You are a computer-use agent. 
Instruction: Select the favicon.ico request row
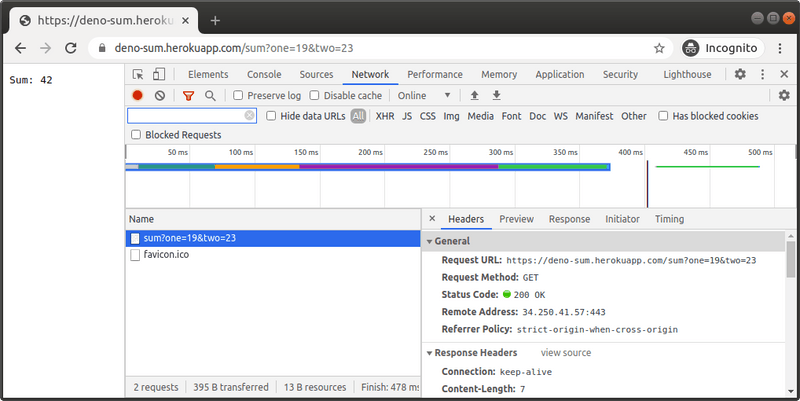(x=273, y=255)
